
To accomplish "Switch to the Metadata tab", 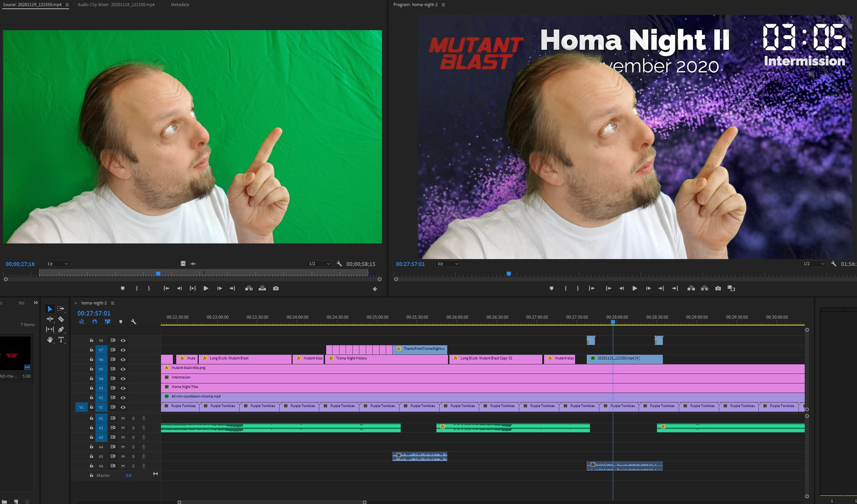I will pyautogui.click(x=180, y=5).
